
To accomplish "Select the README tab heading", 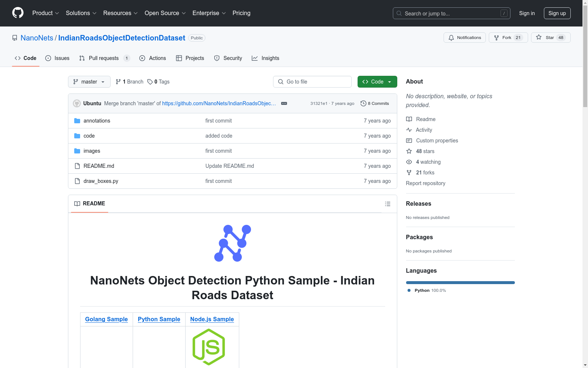I will click(90, 204).
